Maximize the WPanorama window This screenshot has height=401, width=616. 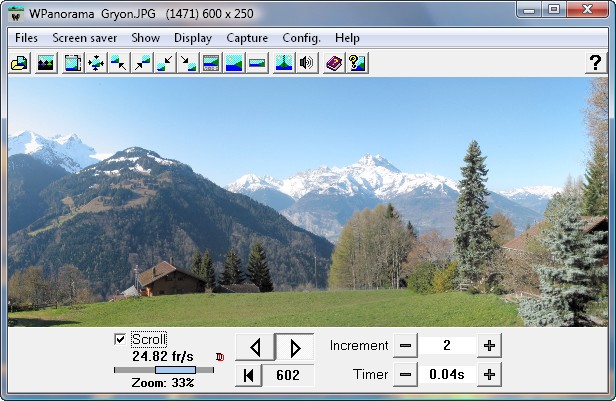tap(554, 9)
